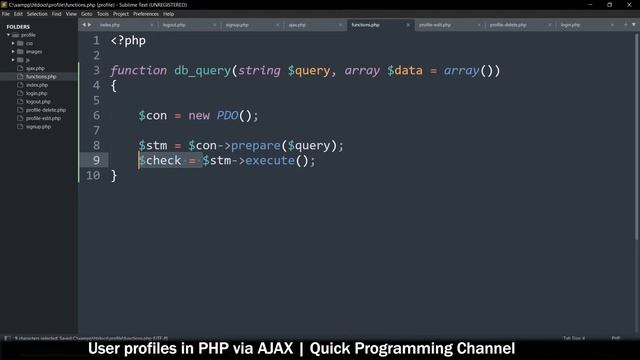Click the PDO class name
Viewport: 640px width, 360px height.
[227, 116]
